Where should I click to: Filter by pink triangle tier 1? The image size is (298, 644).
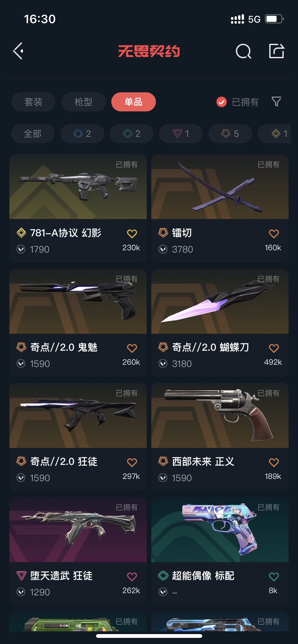point(181,134)
